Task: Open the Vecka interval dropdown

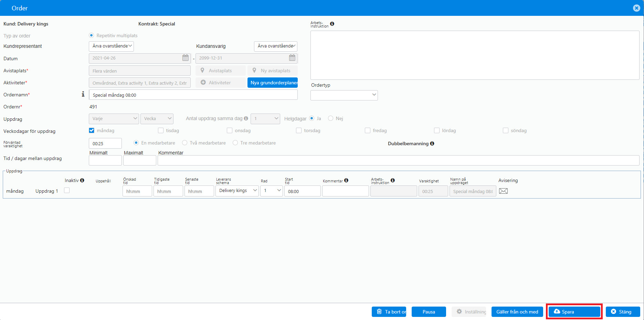Action: pyautogui.click(x=157, y=119)
